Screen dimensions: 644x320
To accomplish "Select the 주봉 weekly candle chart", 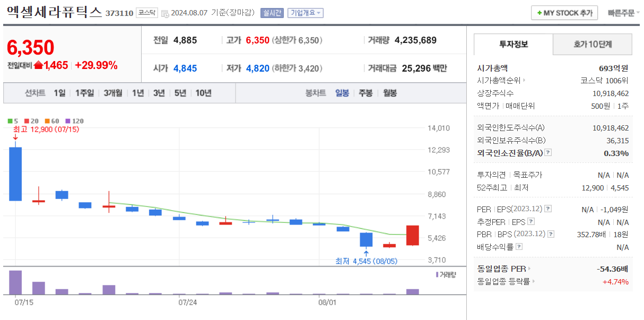I will click(x=365, y=93).
